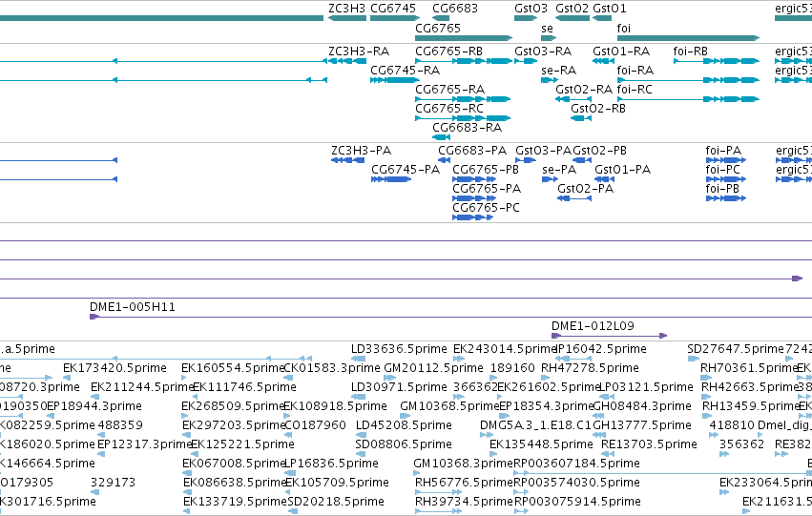
Task: Click the GstO3-RA transcript label
Action: tap(543, 52)
